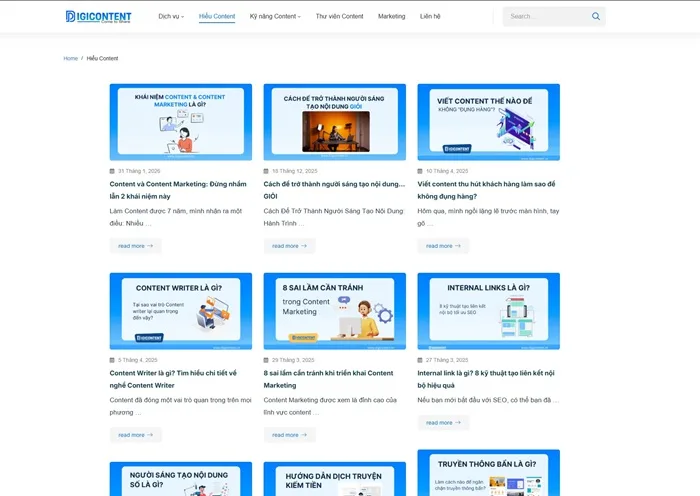700x496 pixels.
Task: Open the Thư viện Content menu item
Action: click(x=339, y=17)
